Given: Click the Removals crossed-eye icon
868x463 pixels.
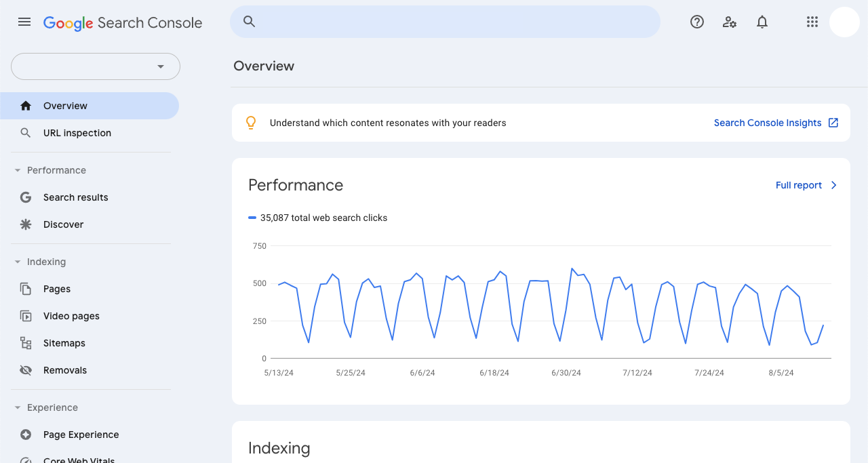Looking at the screenshot, I should point(26,370).
